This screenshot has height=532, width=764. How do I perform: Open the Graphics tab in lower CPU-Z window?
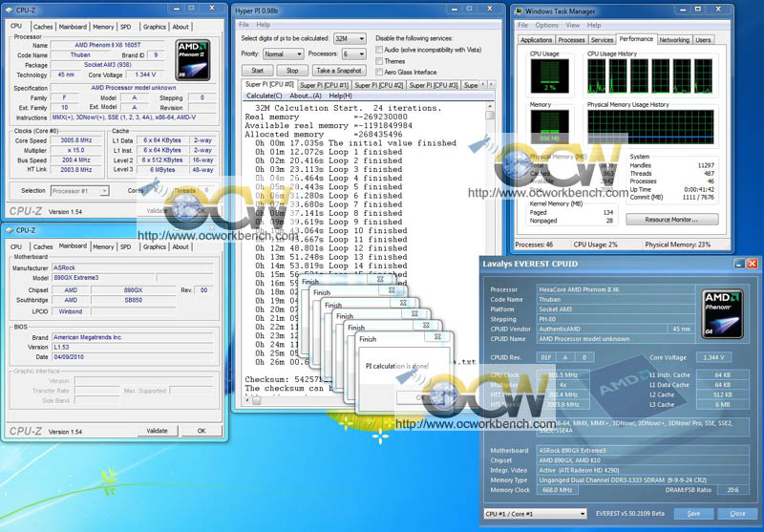155,247
